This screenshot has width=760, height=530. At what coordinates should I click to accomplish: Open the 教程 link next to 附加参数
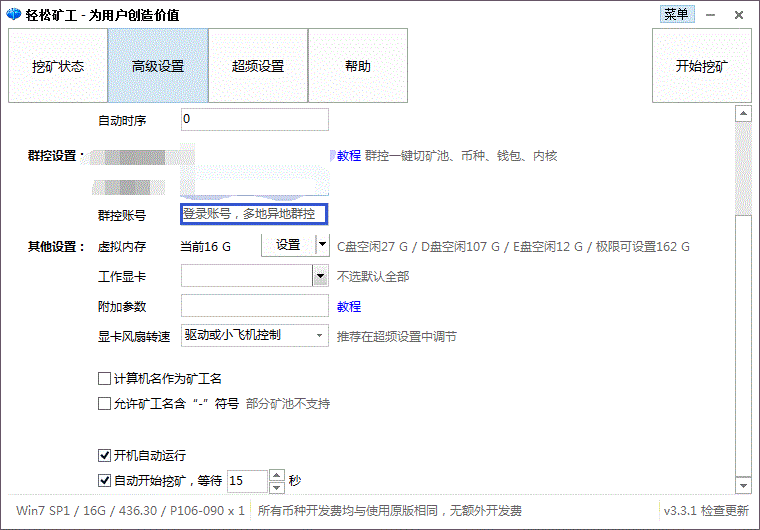[x=348, y=306]
